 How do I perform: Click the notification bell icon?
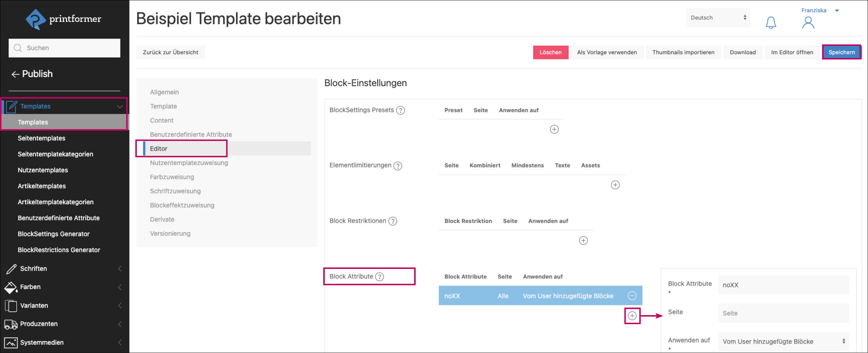771,23
